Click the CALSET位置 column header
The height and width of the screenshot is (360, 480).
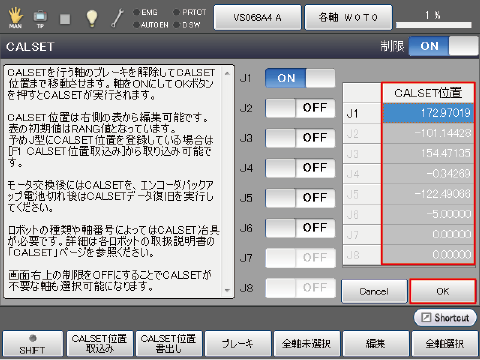coord(428,93)
